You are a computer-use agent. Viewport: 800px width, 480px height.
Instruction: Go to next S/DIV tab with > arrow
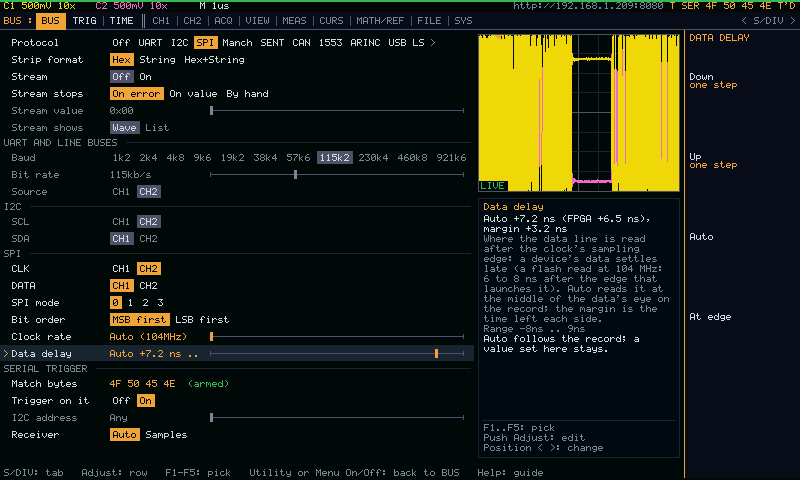click(792, 21)
